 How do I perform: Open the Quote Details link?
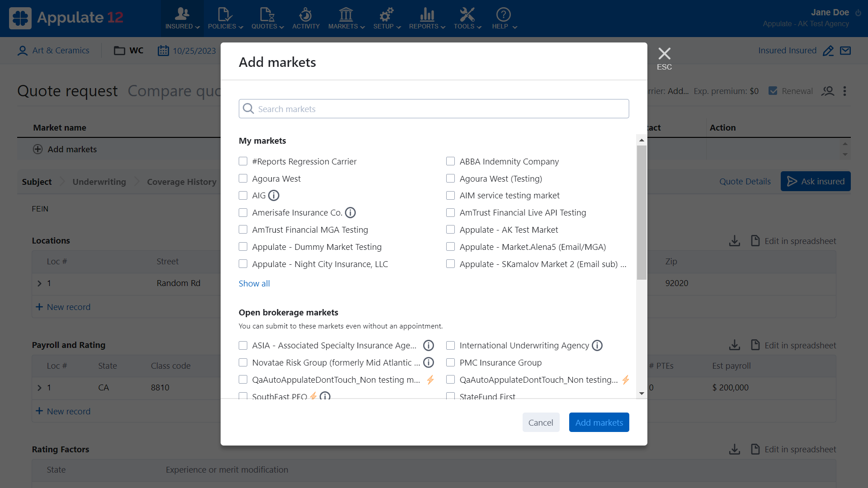(x=745, y=181)
